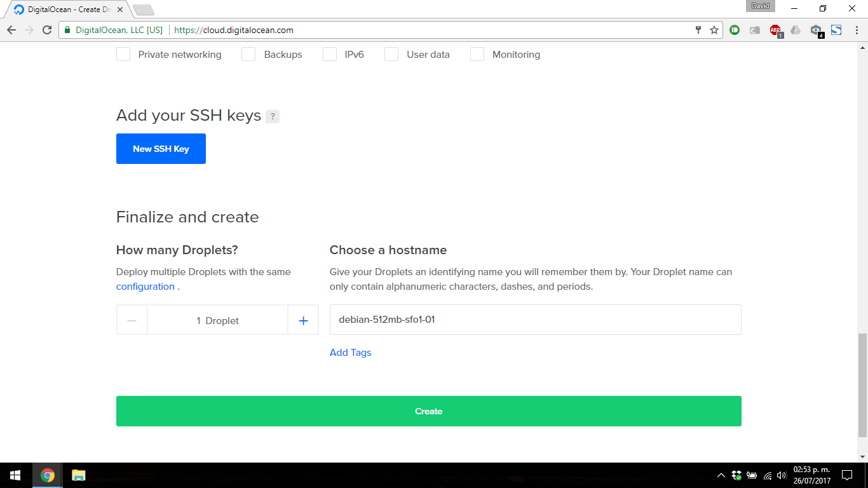The image size is (868, 488).
Task: Open the green Pushbullet extension icon
Action: (735, 30)
